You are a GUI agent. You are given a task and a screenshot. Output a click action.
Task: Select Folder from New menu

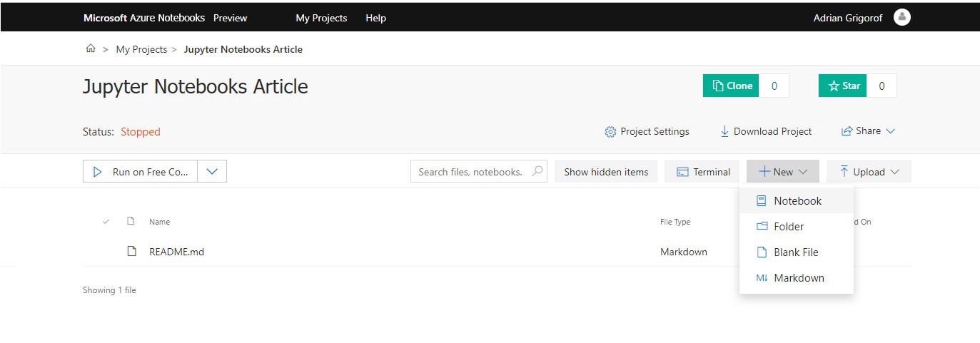click(x=797, y=227)
